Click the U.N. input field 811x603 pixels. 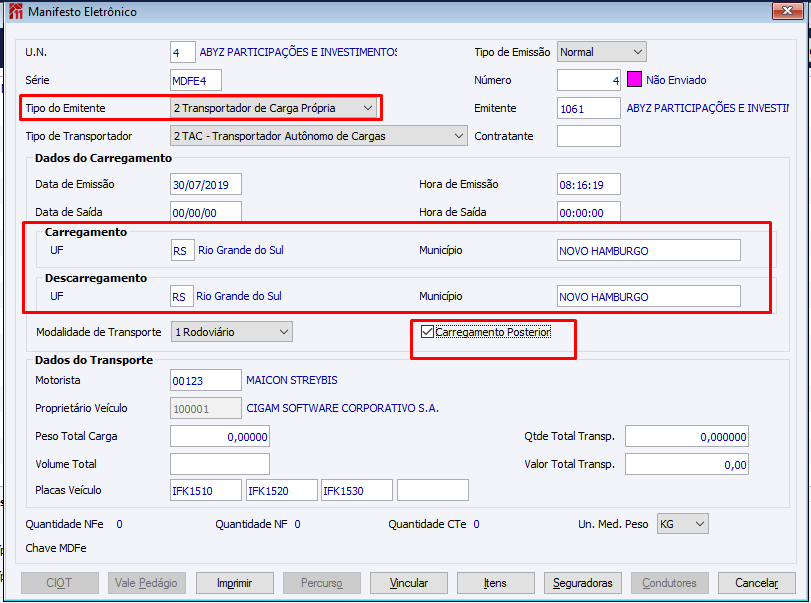click(x=183, y=52)
